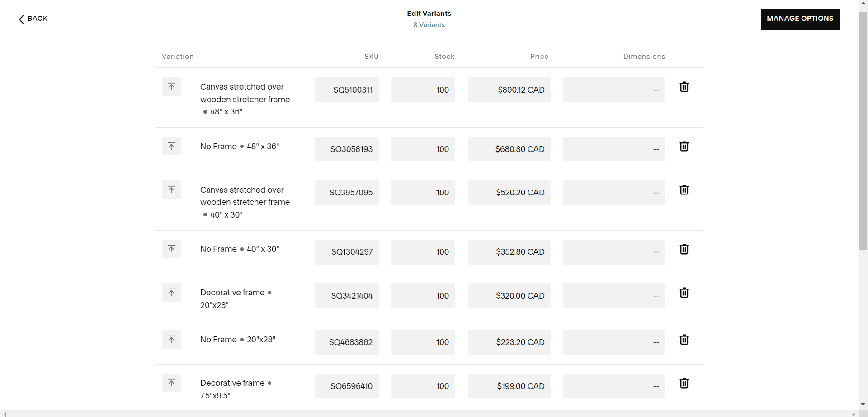Move Decorative frame 20"x28" variant to top

171,292
